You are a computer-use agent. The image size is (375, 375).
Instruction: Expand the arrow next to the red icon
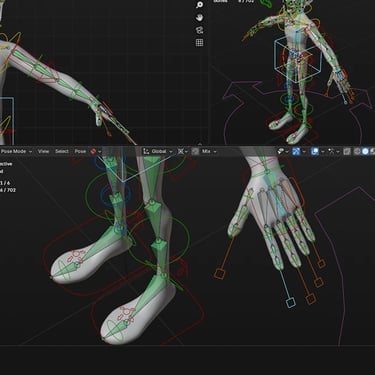tap(99, 152)
